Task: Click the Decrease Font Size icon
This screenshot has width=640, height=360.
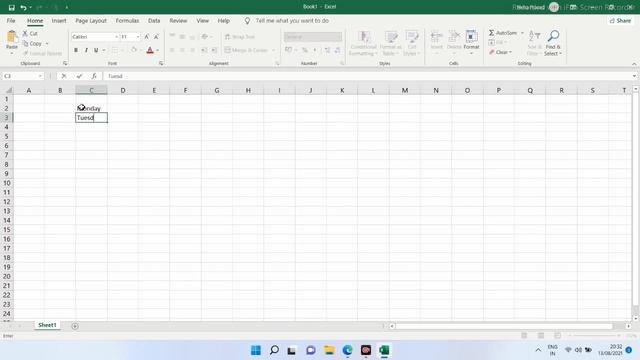Action: [156, 37]
